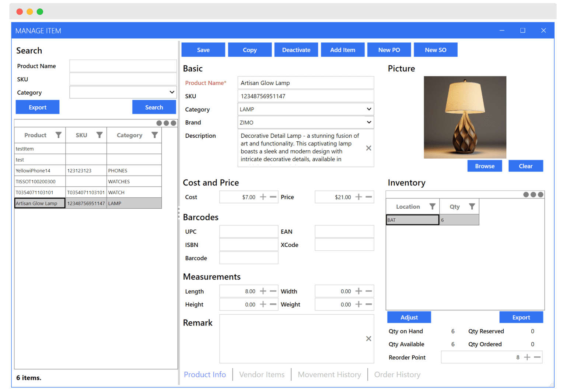Click the product picture thumbnail
Viewport: 566px width, 392px height.
pos(465,117)
